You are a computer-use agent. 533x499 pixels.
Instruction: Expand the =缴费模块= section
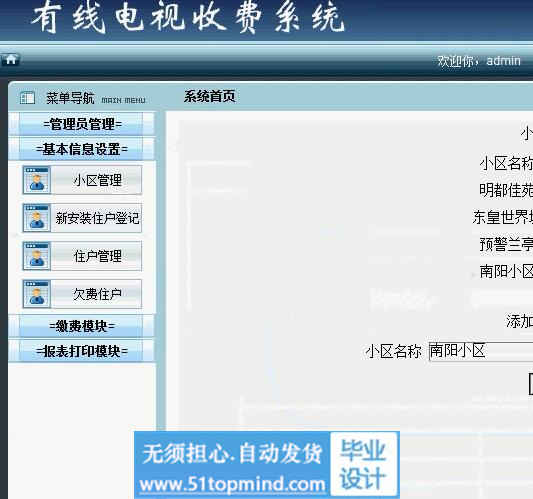(x=82, y=326)
